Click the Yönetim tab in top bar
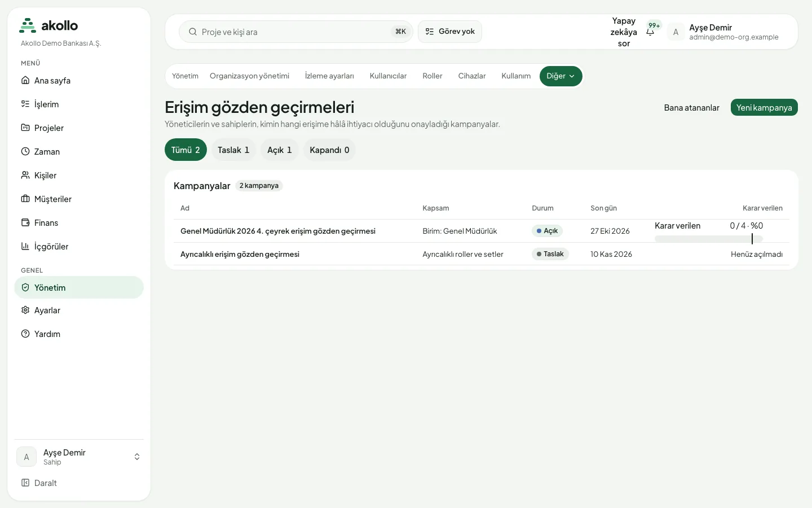Screen dimensions: 812x508 tap(186, 76)
